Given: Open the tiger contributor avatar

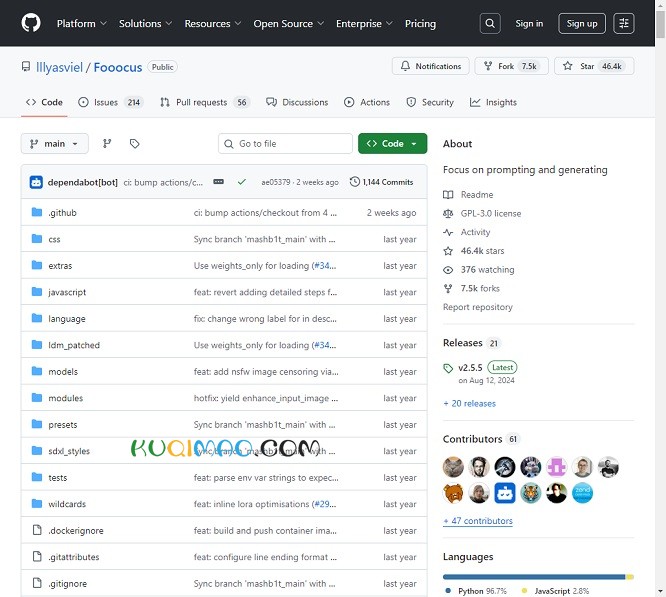Looking at the screenshot, I should coord(531,493).
